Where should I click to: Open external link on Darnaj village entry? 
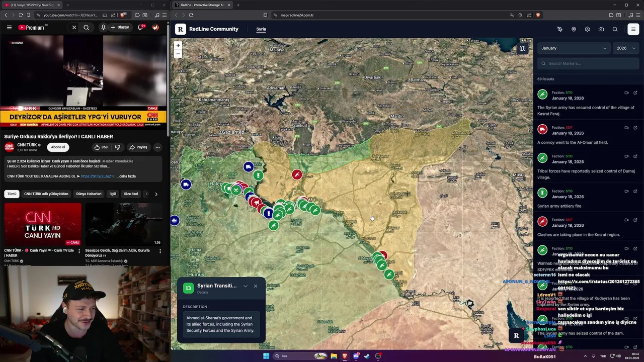coord(635,156)
